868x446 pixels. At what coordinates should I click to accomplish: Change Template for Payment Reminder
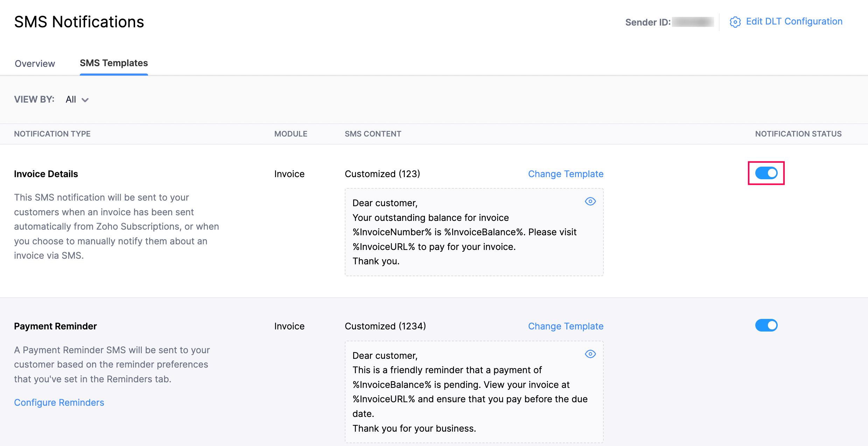point(566,326)
